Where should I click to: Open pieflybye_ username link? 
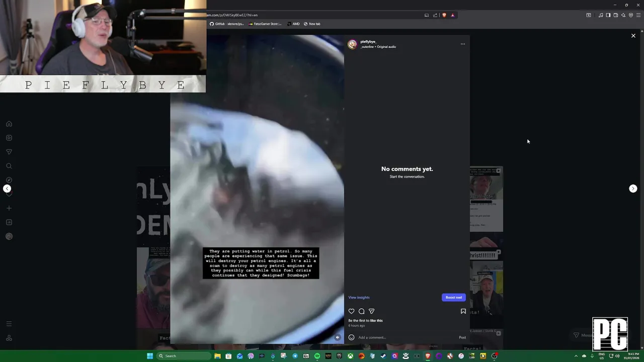click(368, 42)
